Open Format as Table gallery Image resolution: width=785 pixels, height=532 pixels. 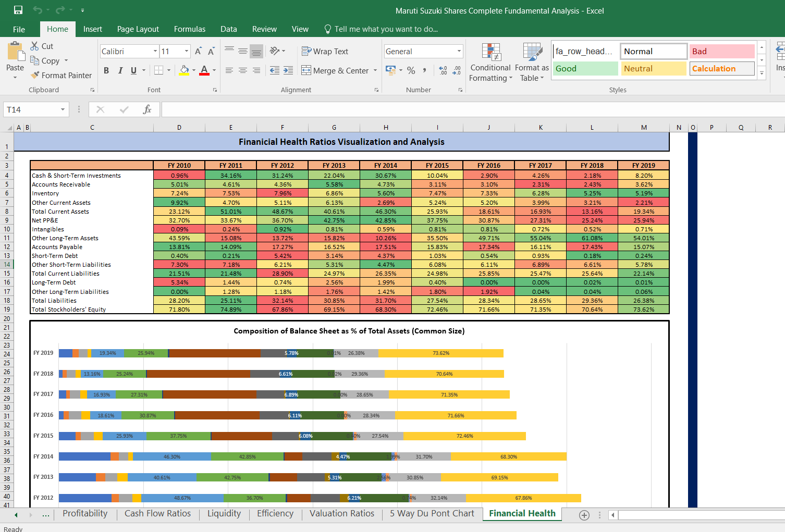[x=532, y=63]
